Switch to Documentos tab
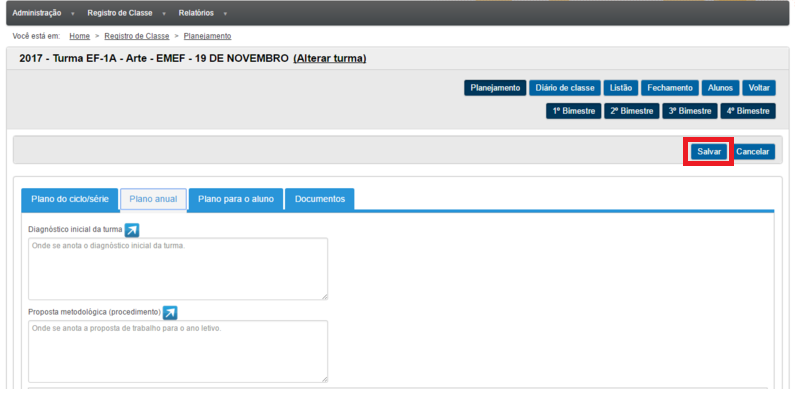 (x=320, y=199)
